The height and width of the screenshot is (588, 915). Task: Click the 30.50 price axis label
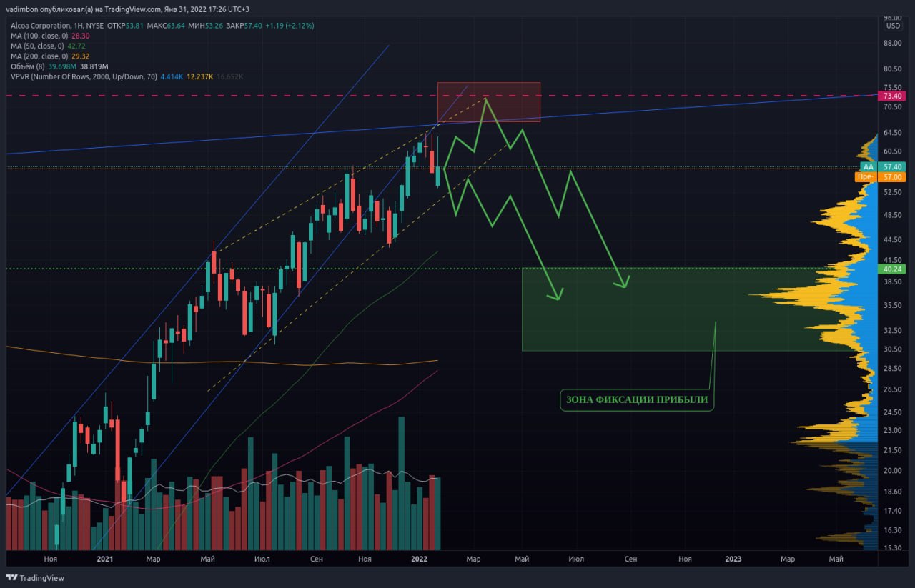(893, 349)
